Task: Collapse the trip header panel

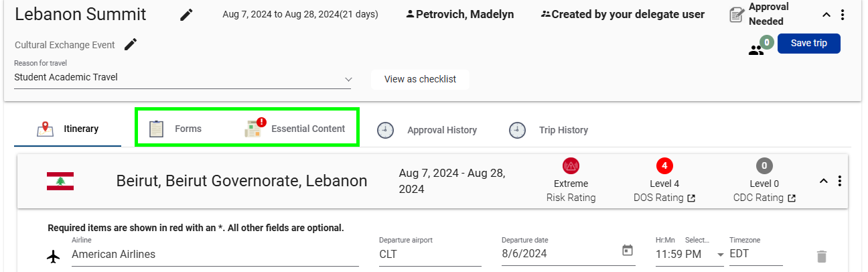Action: (x=826, y=15)
